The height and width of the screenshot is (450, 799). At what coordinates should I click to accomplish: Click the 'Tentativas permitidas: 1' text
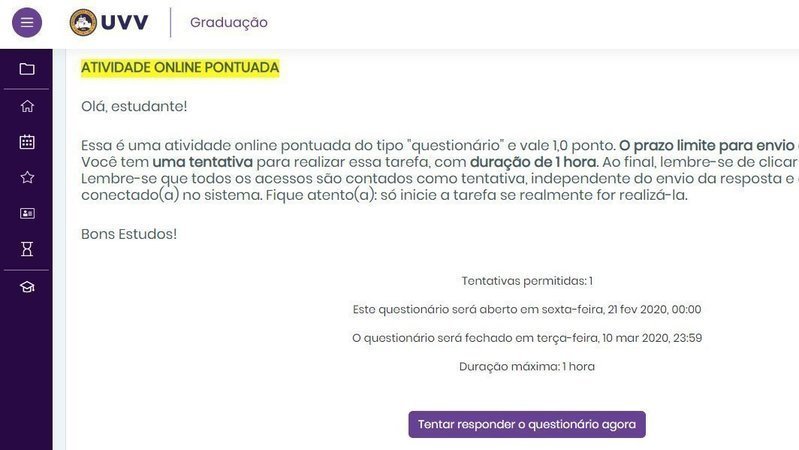point(527,281)
